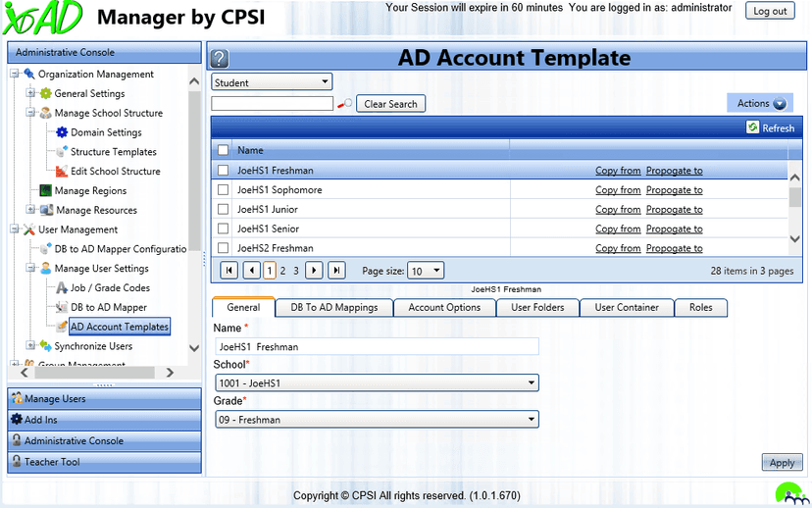Go to page 2 of the grid
This screenshot has height=508, width=812.
tap(282, 271)
